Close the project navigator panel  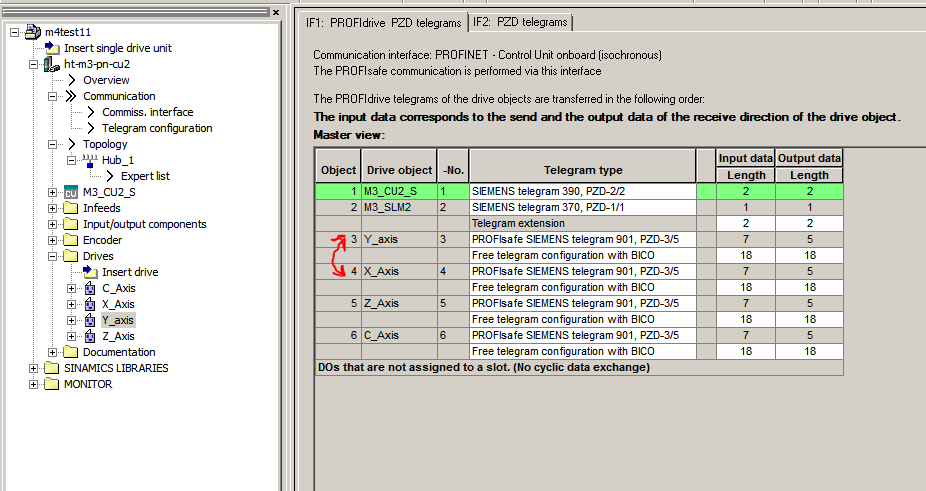(x=276, y=12)
